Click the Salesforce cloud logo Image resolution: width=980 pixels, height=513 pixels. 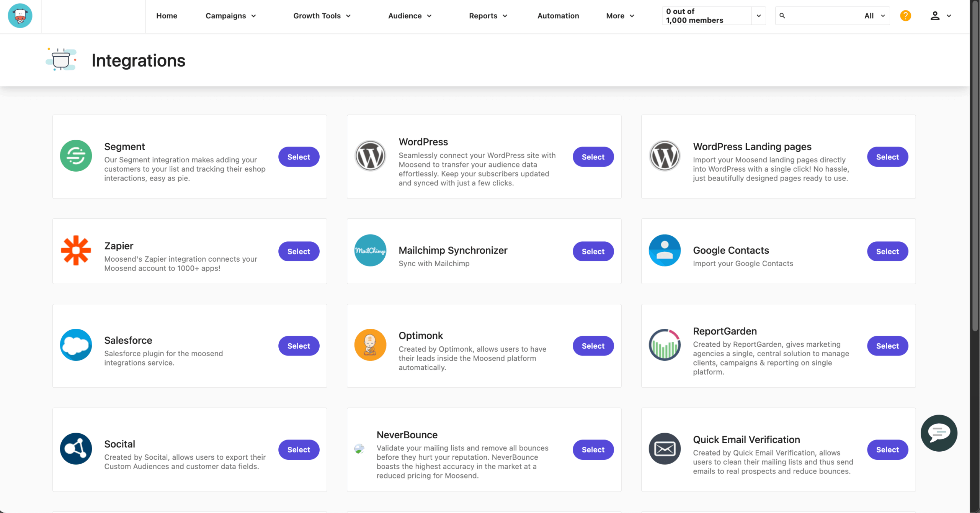pyautogui.click(x=76, y=345)
